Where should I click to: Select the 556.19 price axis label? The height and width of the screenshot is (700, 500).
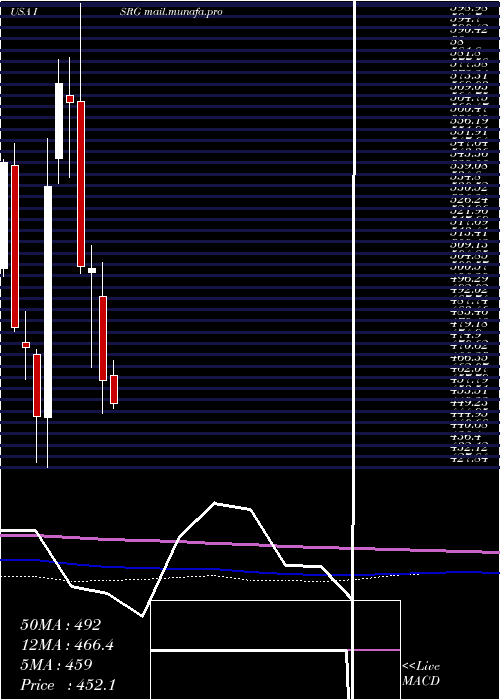(468, 121)
